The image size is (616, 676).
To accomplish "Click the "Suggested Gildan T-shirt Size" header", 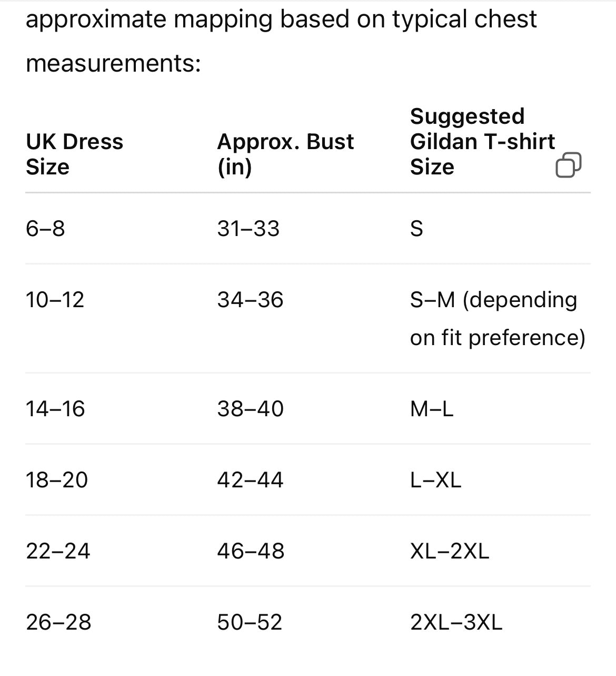I will point(482,142).
